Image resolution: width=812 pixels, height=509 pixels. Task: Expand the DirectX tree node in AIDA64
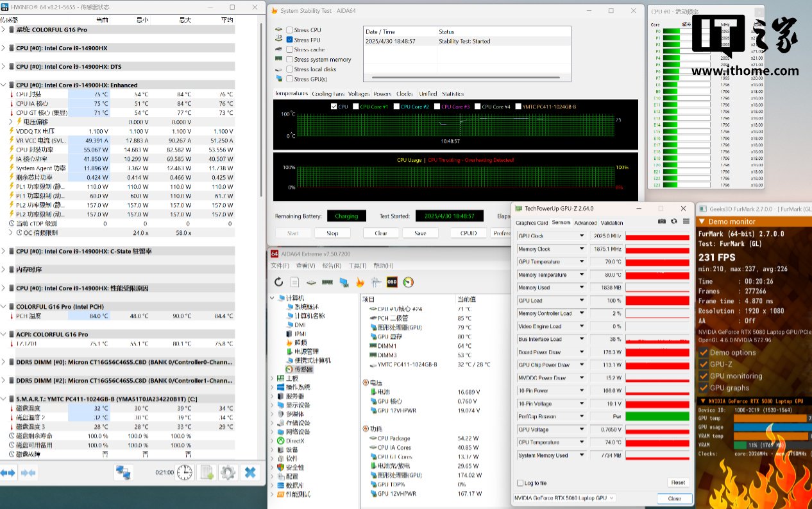272,441
